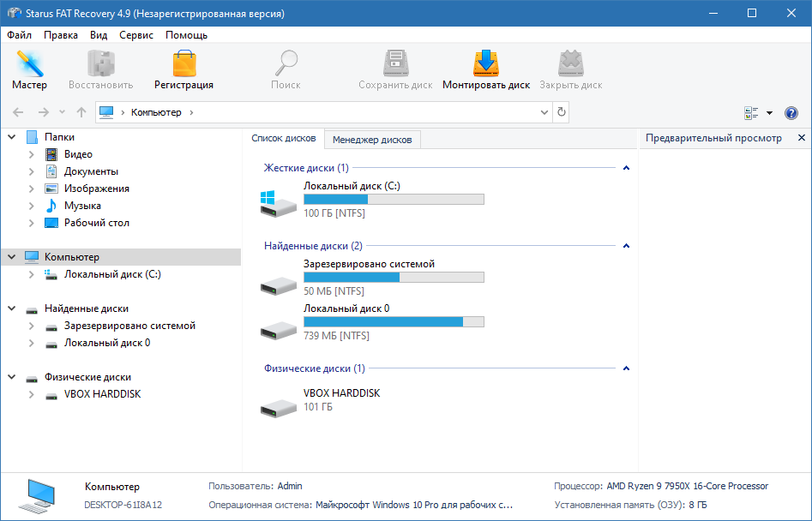Collapse the Физические диски (1) group
Viewport: 812px width, 521px height.
(x=626, y=368)
